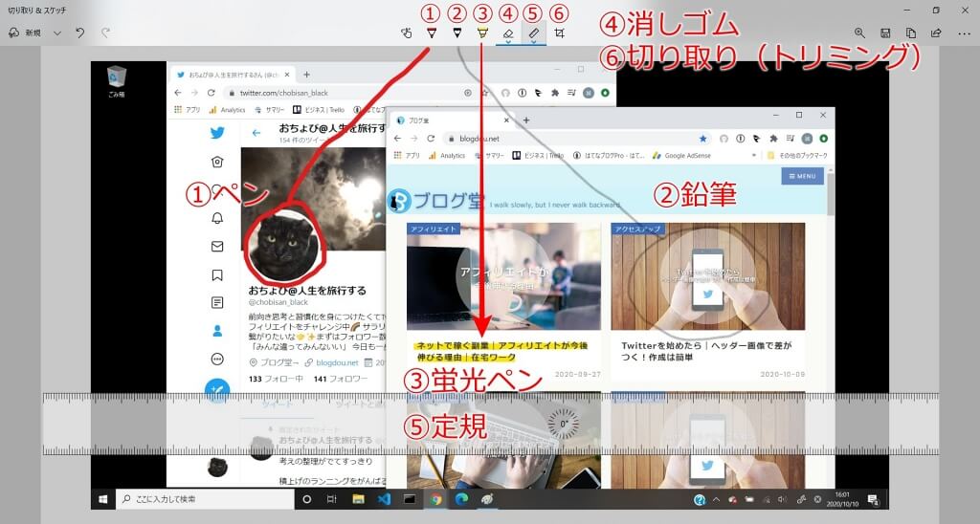The width and height of the screenshot is (980, 524).
Task: Click the ごみ箱 recycle bin desktop icon
Action: pyautogui.click(x=116, y=82)
